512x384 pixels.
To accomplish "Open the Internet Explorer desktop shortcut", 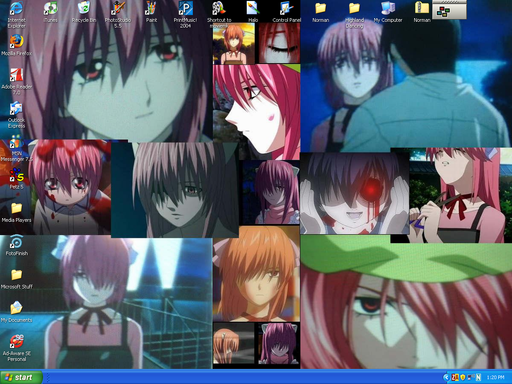I will (16, 15).
